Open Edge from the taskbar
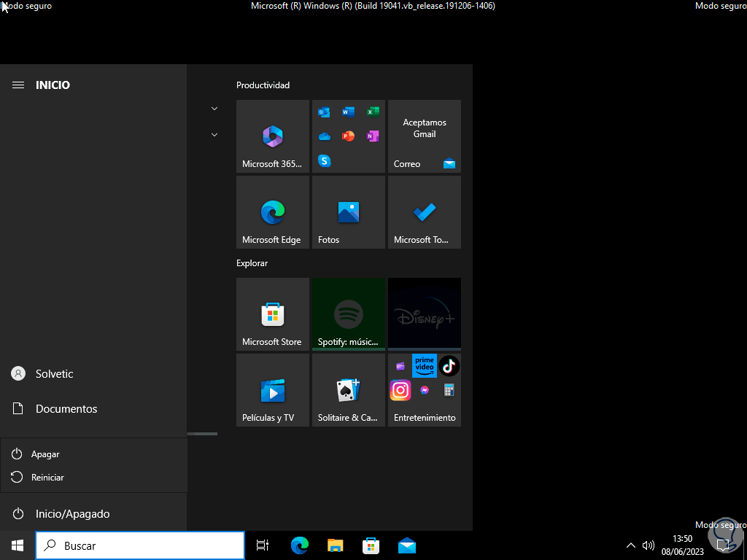The image size is (747, 560). [x=300, y=545]
